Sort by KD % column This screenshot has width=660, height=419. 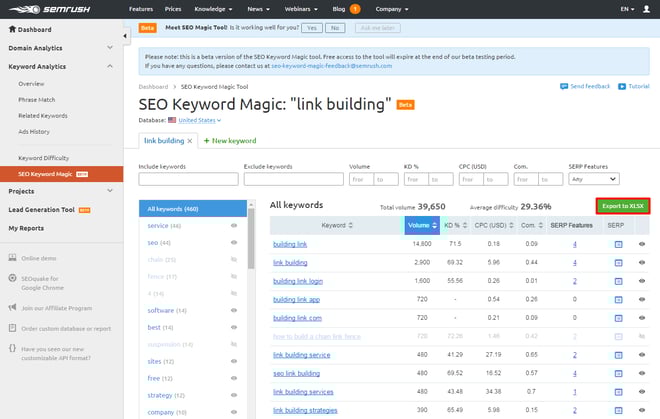455,225
